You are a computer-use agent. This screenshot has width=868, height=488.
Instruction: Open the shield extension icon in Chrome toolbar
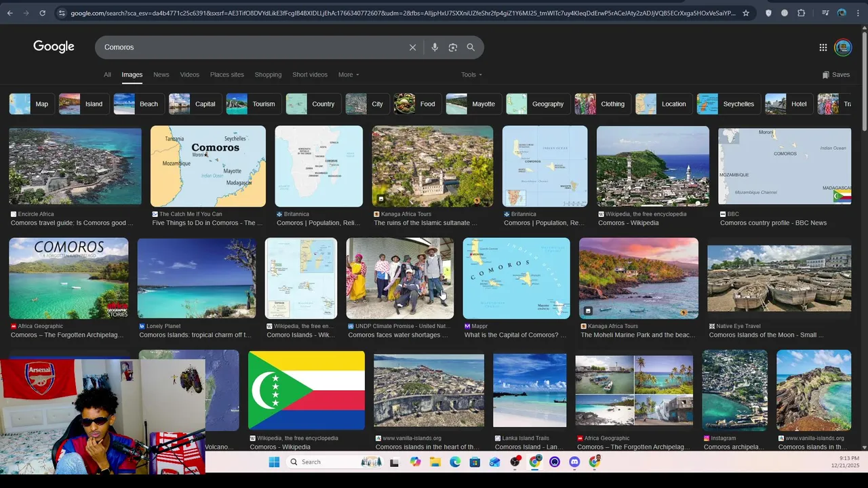click(x=768, y=13)
